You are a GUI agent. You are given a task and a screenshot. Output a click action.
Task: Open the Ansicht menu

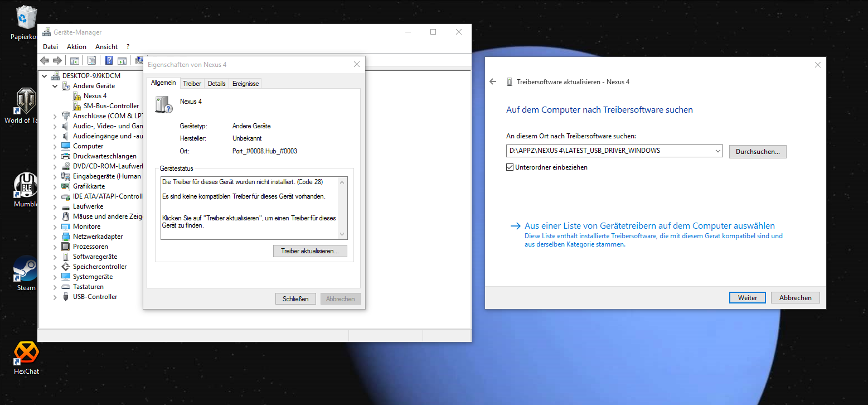pos(106,47)
